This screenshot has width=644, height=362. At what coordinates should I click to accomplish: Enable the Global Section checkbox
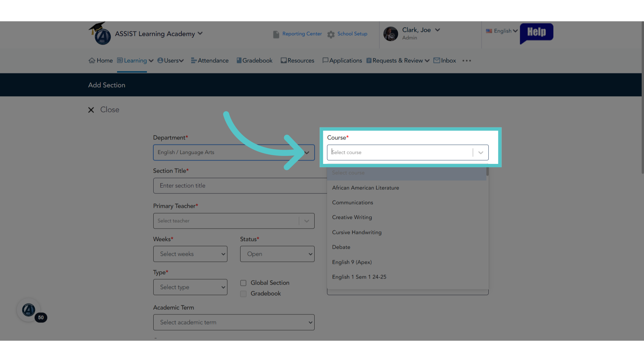[243, 283]
